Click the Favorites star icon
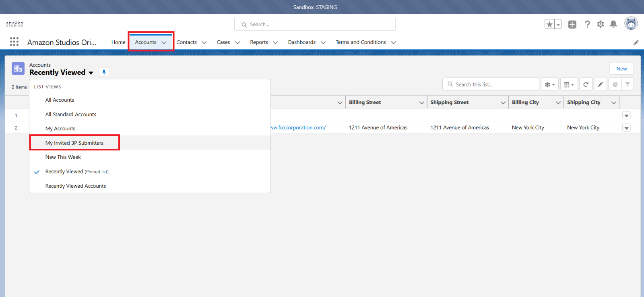This screenshot has height=297, width=644. pyautogui.click(x=549, y=25)
